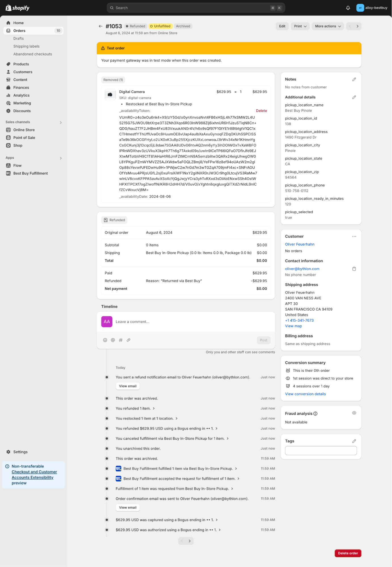Viewport: 392px width, 567px height.
Task: Edit Tags with the pencil icon
Action: [354, 441]
